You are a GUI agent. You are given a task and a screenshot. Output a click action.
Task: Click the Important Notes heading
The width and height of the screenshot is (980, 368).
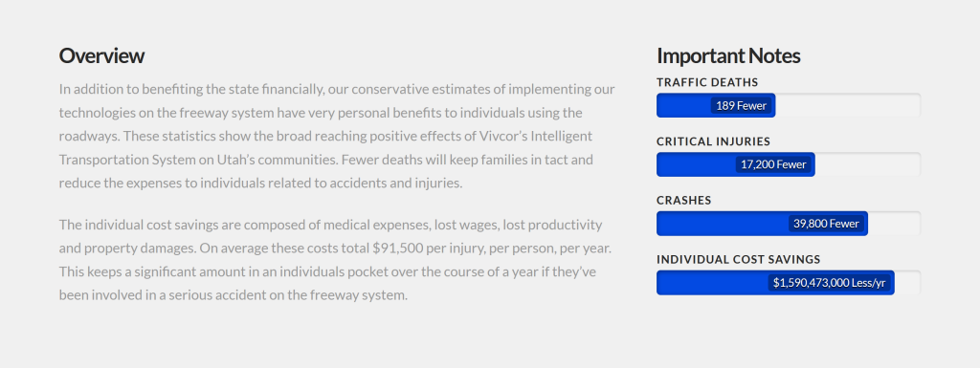728,55
